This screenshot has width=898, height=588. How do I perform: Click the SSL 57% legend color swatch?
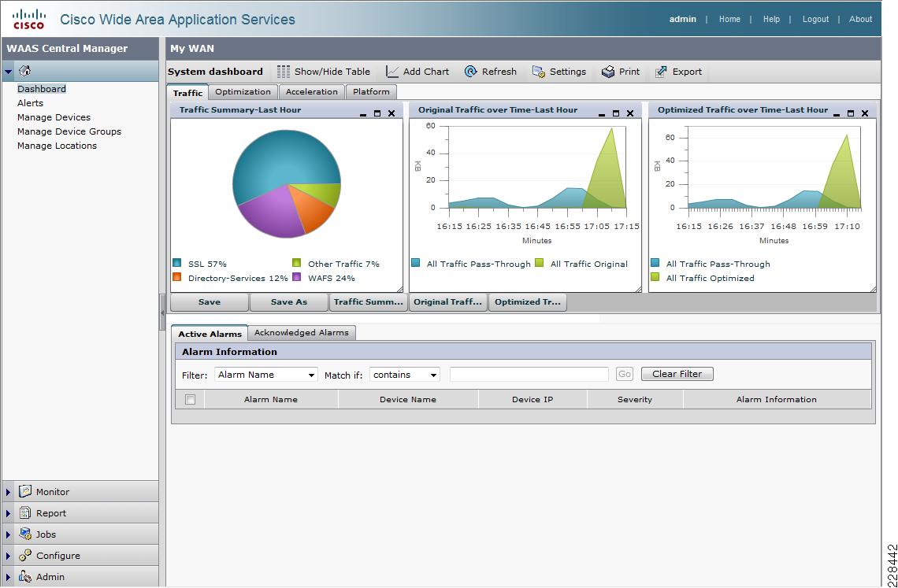click(177, 264)
